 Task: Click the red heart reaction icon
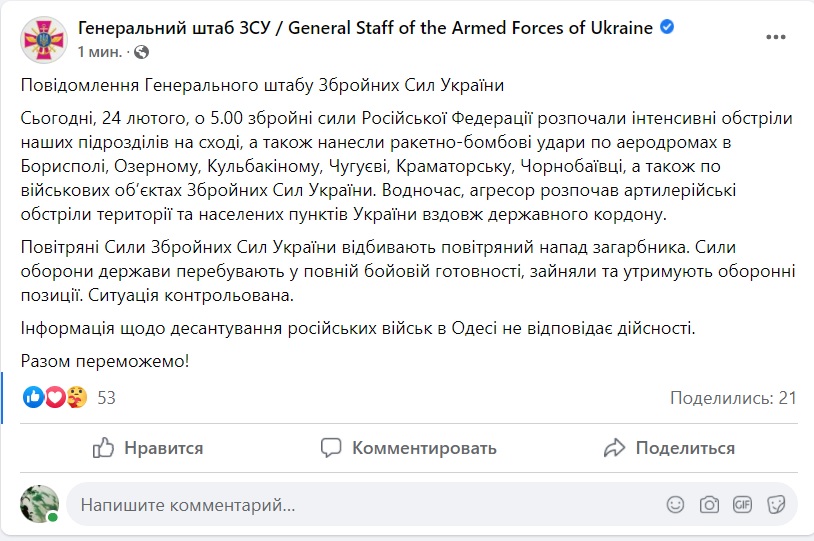coord(54,397)
